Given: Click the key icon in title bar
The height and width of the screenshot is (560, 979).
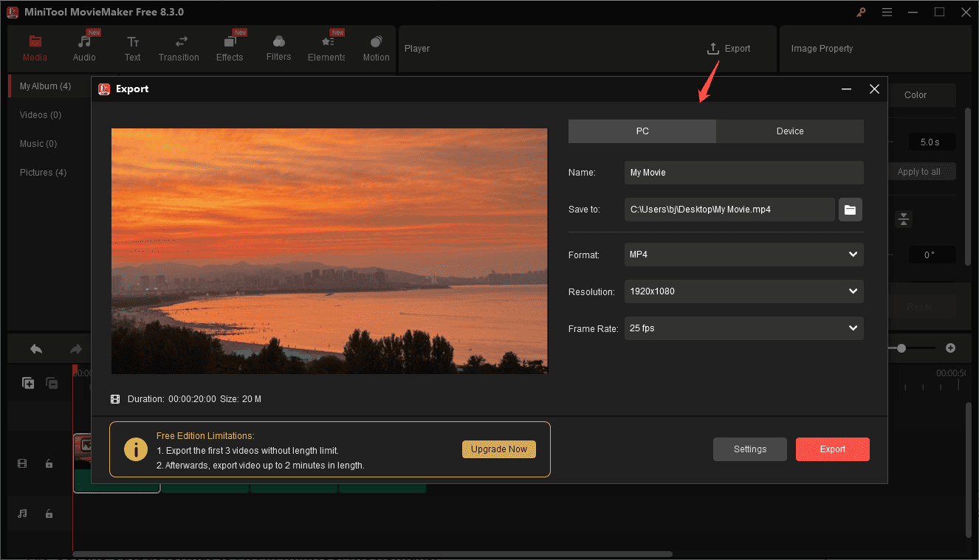Looking at the screenshot, I should [x=861, y=12].
